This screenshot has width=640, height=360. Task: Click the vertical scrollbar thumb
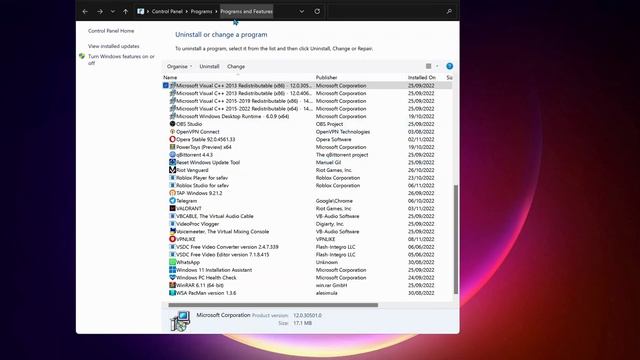click(x=456, y=239)
